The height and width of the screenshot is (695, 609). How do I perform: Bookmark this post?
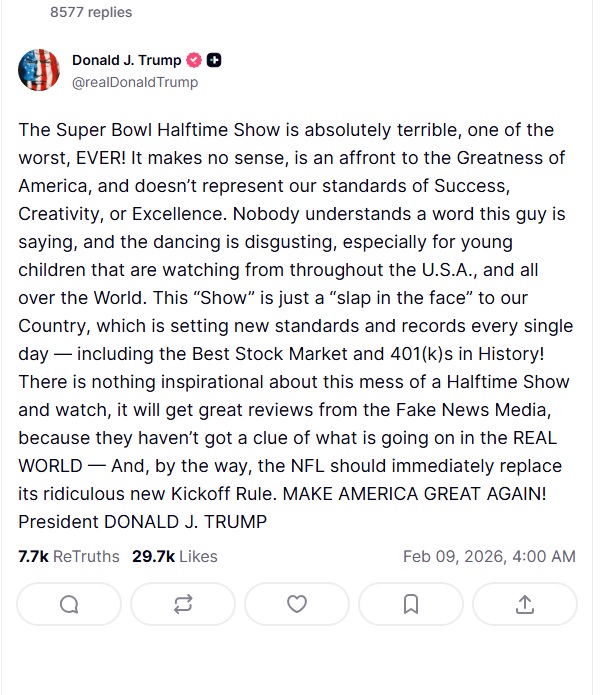[x=410, y=604]
